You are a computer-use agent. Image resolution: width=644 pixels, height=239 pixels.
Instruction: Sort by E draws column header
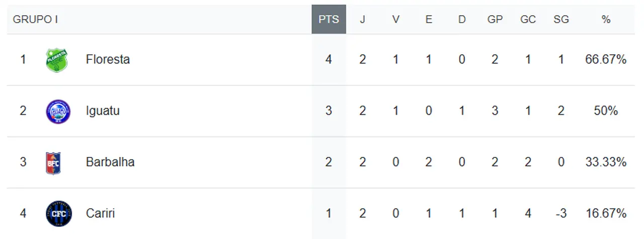429,20
